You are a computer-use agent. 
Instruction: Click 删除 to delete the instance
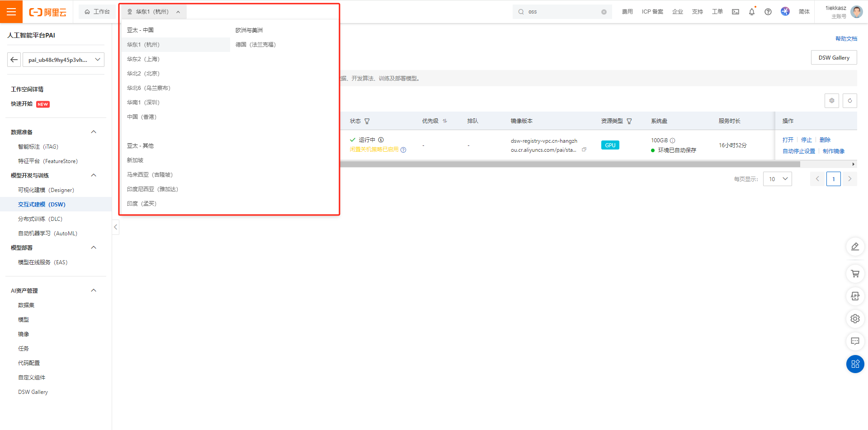click(x=825, y=140)
